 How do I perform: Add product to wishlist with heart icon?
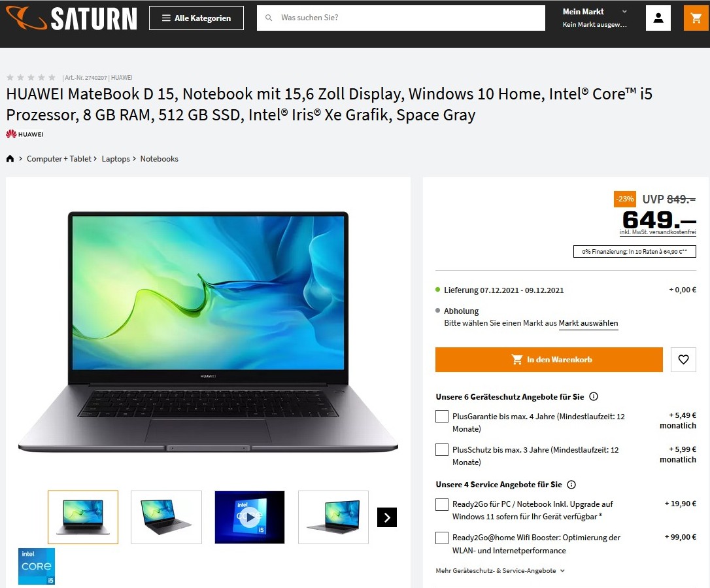click(x=683, y=360)
